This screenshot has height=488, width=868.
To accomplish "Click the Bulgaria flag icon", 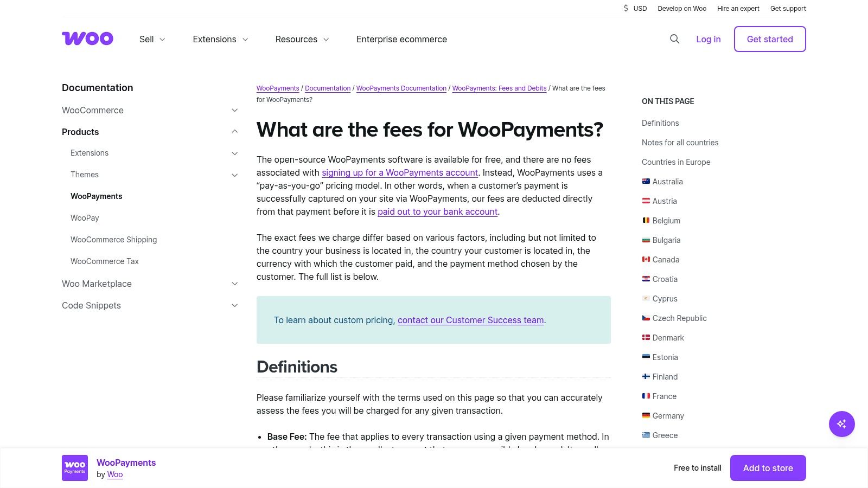I will point(646,240).
